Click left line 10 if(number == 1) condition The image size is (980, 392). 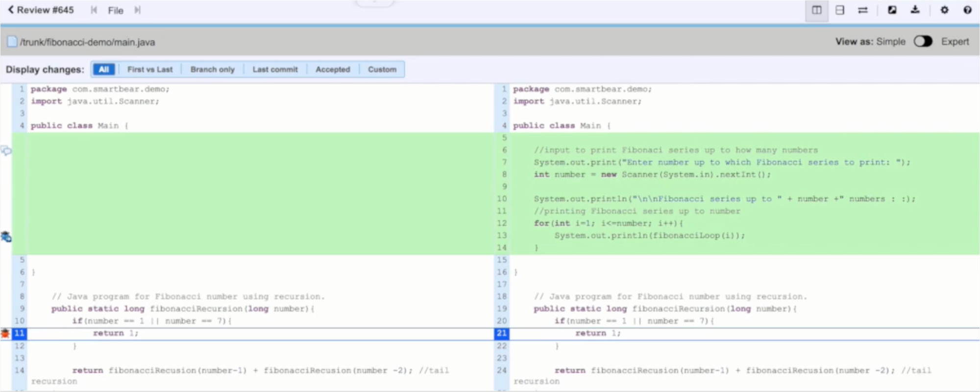coord(152,321)
